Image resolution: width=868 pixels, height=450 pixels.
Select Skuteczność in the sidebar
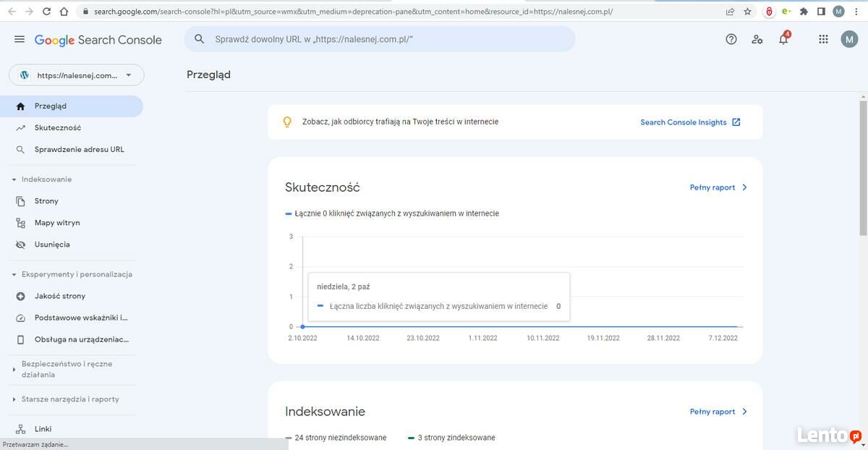click(x=58, y=128)
